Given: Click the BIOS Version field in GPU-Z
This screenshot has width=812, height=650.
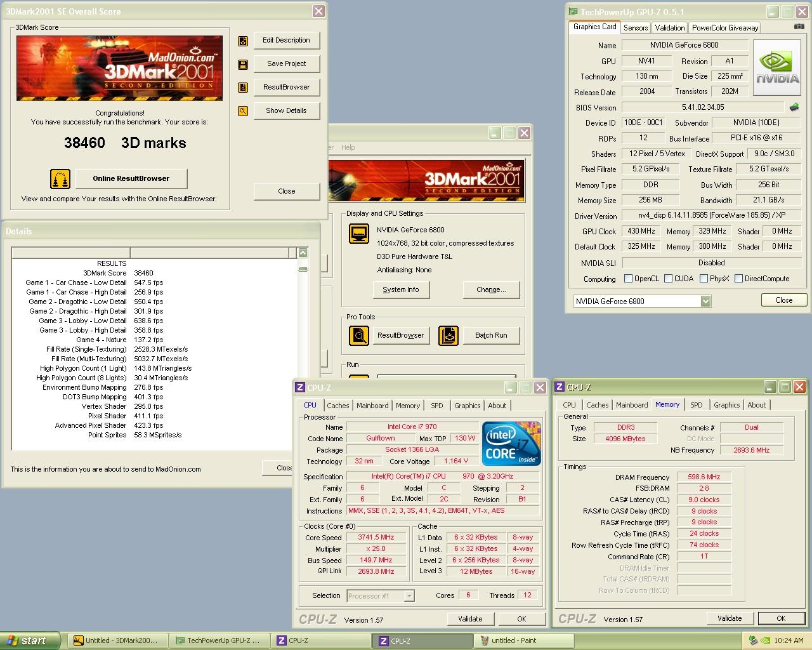Looking at the screenshot, I should point(703,107).
